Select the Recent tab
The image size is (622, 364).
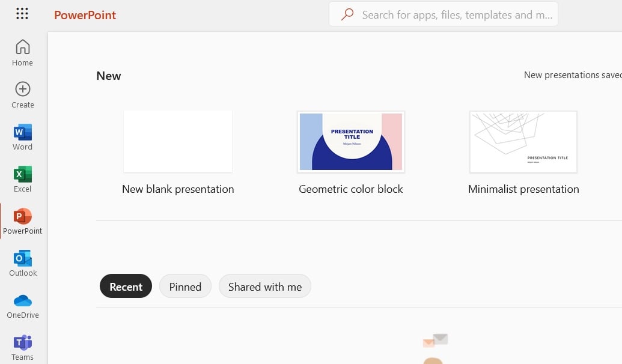(x=126, y=287)
